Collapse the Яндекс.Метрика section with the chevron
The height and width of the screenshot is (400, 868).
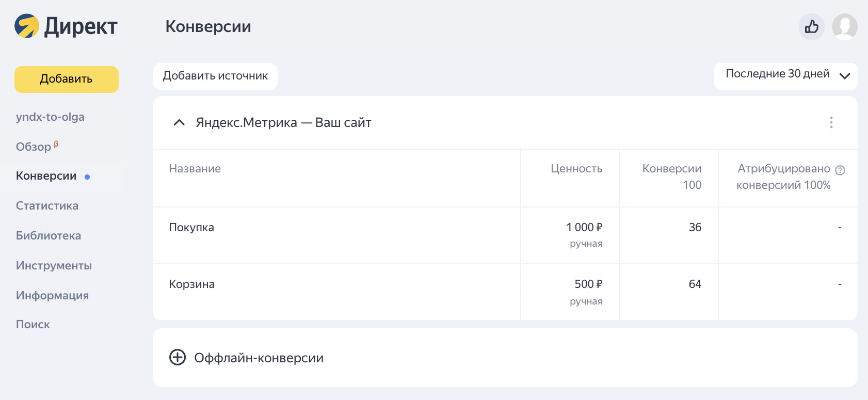179,123
